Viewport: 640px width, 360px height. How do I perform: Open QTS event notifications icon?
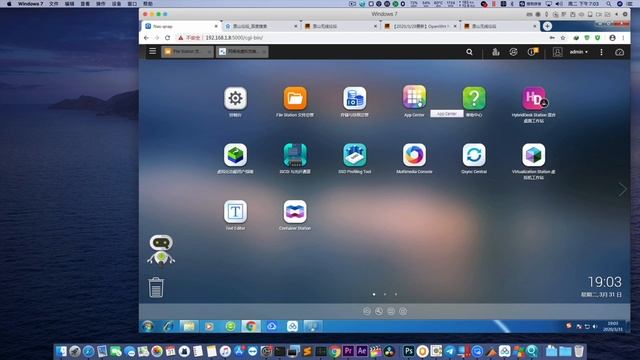pyautogui.click(x=532, y=52)
